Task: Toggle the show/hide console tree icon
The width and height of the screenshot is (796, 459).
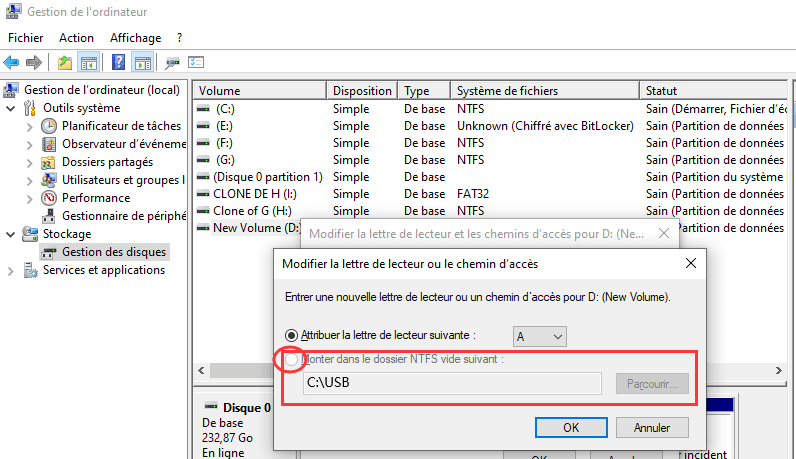Action: tap(88, 63)
